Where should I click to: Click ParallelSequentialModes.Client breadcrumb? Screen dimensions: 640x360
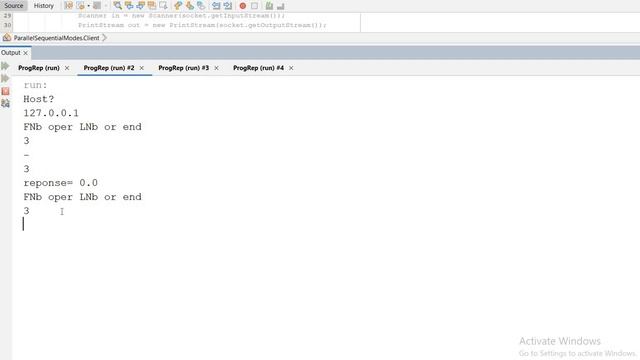pos(56,38)
